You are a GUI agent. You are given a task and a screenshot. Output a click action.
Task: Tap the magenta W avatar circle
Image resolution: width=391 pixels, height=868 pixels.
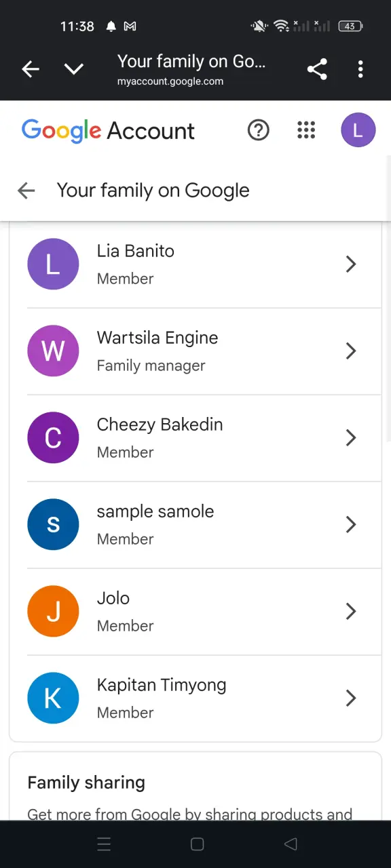tap(53, 351)
